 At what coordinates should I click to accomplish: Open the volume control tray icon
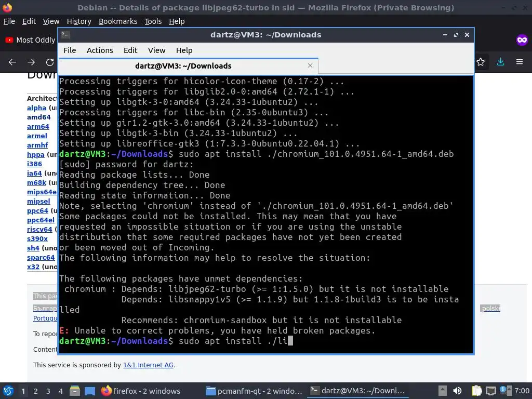pyautogui.click(x=457, y=391)
